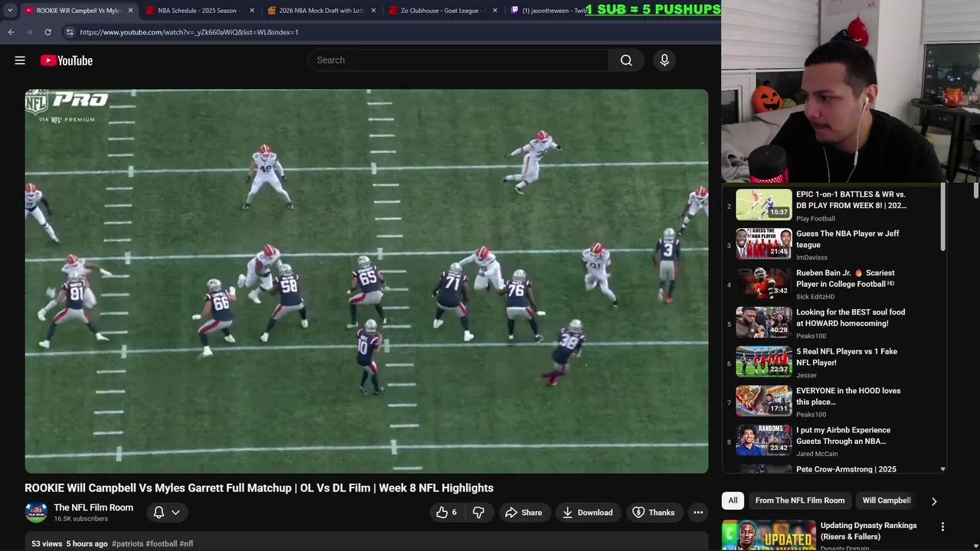980x551 pixels.
Task: Open HOWARD homecoming soul food thumbnail
Action: pos(764,322)
